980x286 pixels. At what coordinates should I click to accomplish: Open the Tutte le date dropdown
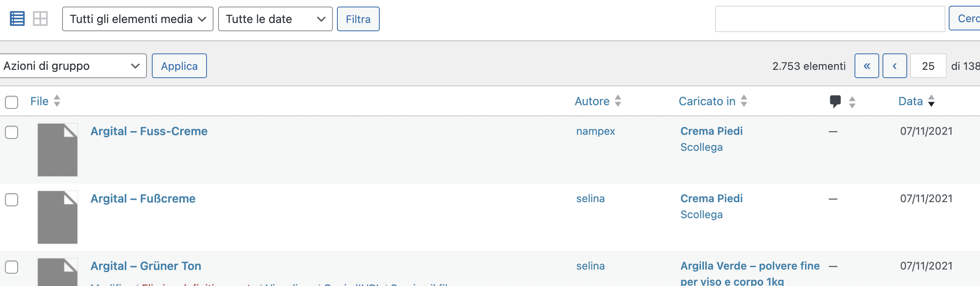point(275,19)
